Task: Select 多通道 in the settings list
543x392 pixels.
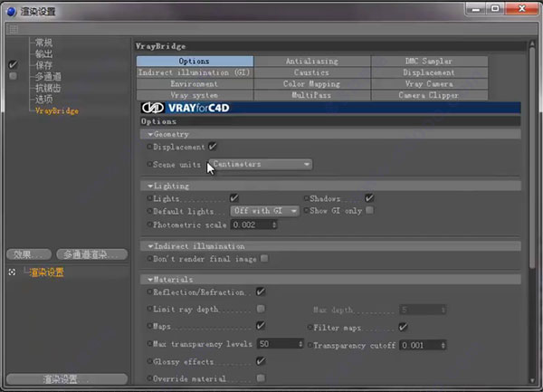Action: (48, 77)
